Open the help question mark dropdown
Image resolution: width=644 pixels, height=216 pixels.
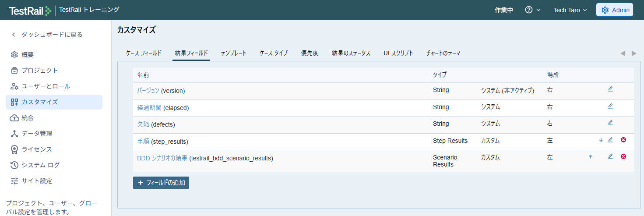click(532, 10)
